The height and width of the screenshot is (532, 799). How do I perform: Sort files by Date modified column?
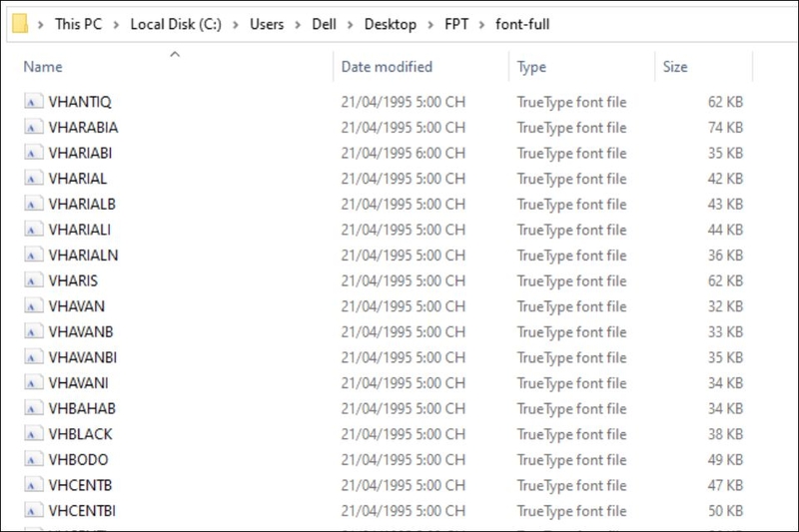387,67
